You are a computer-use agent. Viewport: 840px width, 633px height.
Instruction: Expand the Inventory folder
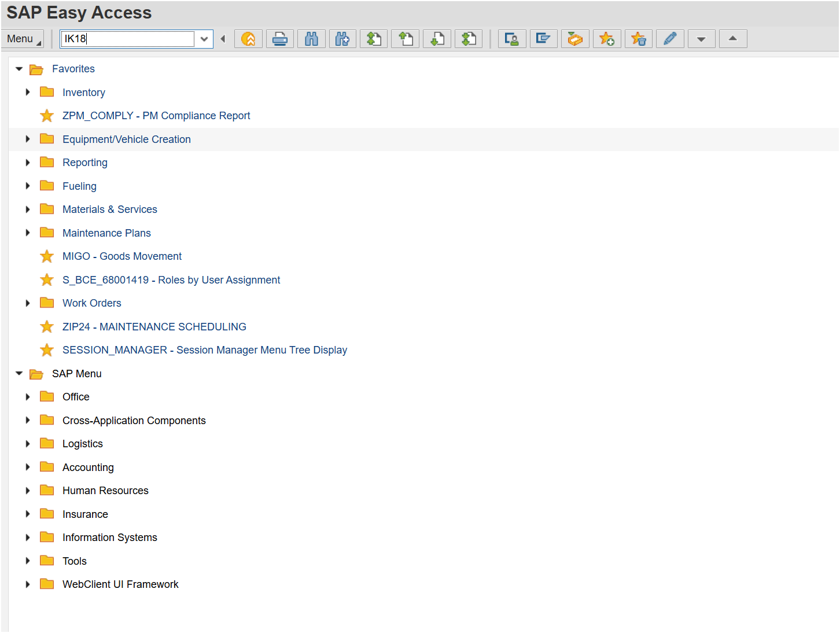[27, 93]
